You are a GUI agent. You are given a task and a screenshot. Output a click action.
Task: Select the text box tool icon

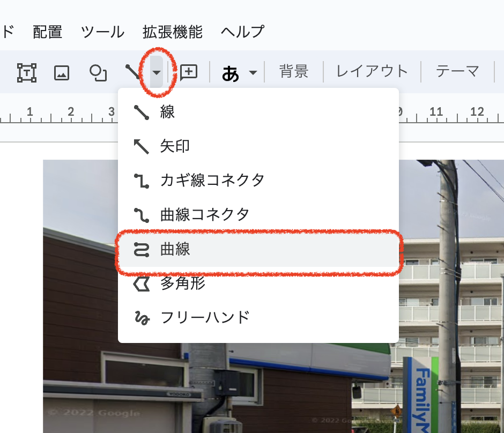26,72
